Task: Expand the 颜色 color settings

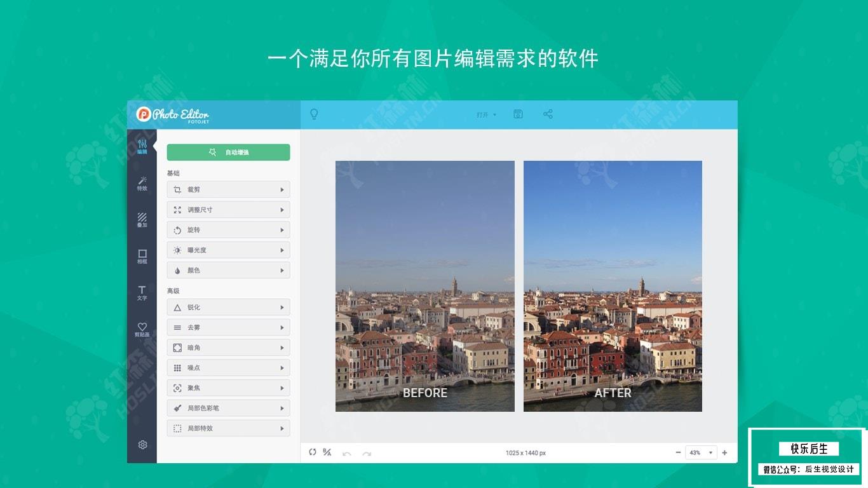Action: [x=228, y=270]
